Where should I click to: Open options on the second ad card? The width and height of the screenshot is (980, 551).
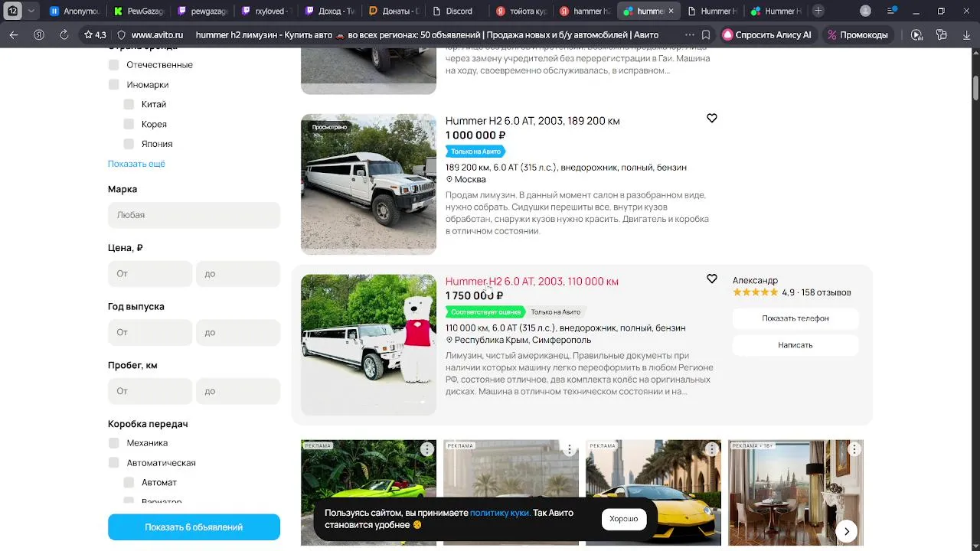click(x=569, y=449)
